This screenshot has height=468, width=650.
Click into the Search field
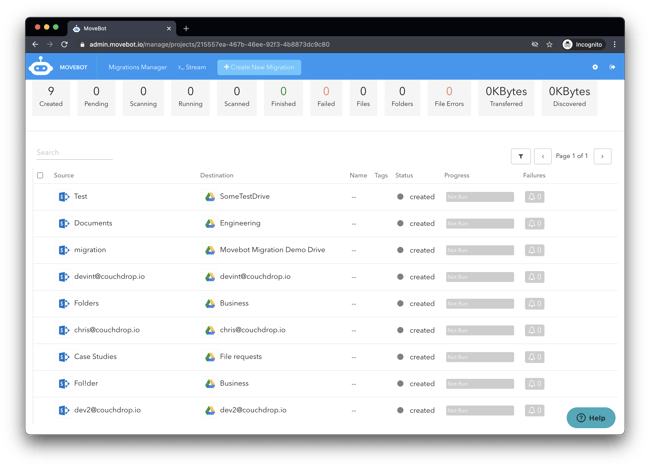click(74, 153)
